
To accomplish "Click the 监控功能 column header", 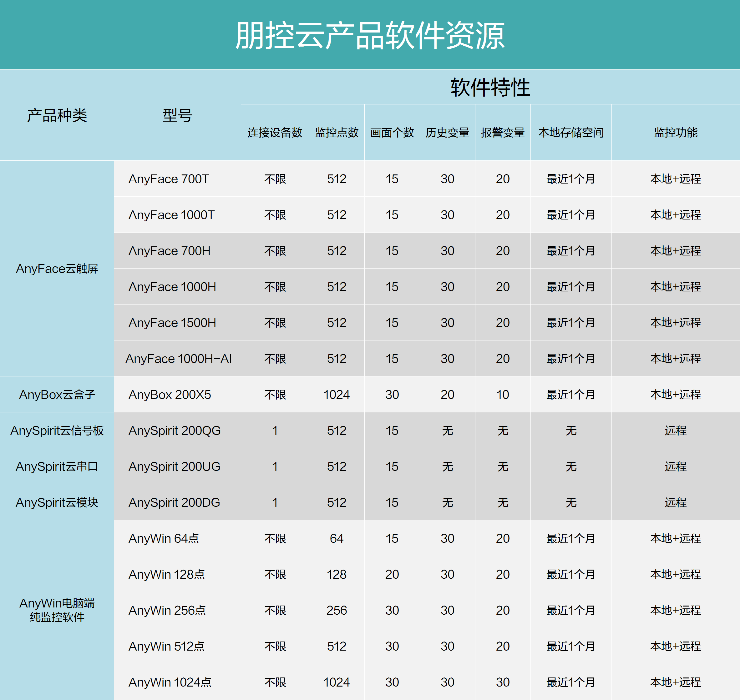I will [675, 133].
